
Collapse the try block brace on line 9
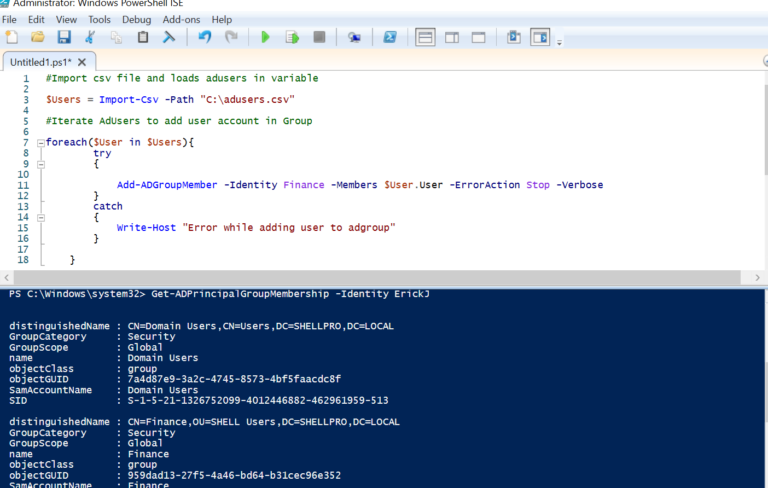click(x=41, y=165)
